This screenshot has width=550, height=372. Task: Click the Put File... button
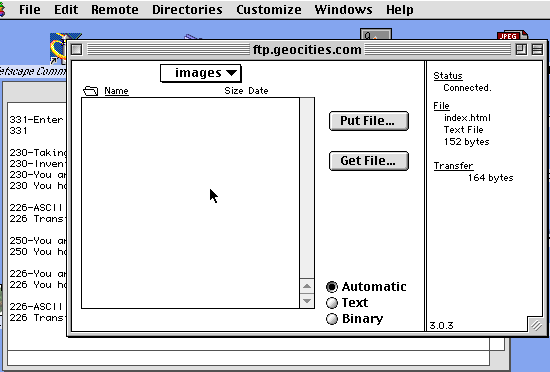tap(369, 121)
